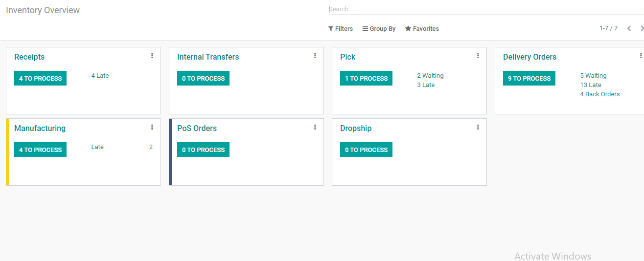Click the 9 TO PROCESS Delivery Orders button
The width and height of the screenshot is (644, 261).
[529, 78]
